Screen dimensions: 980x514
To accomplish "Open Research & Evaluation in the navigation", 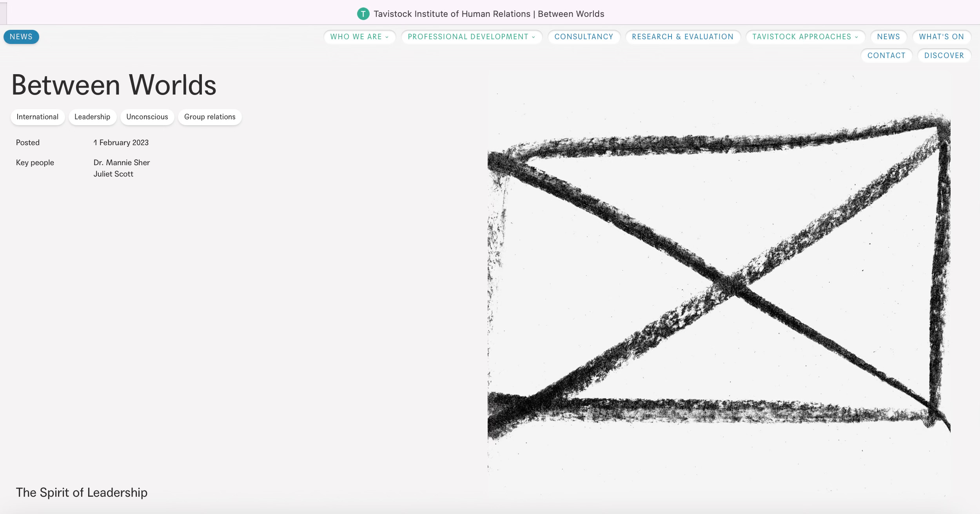I will 682,37.
